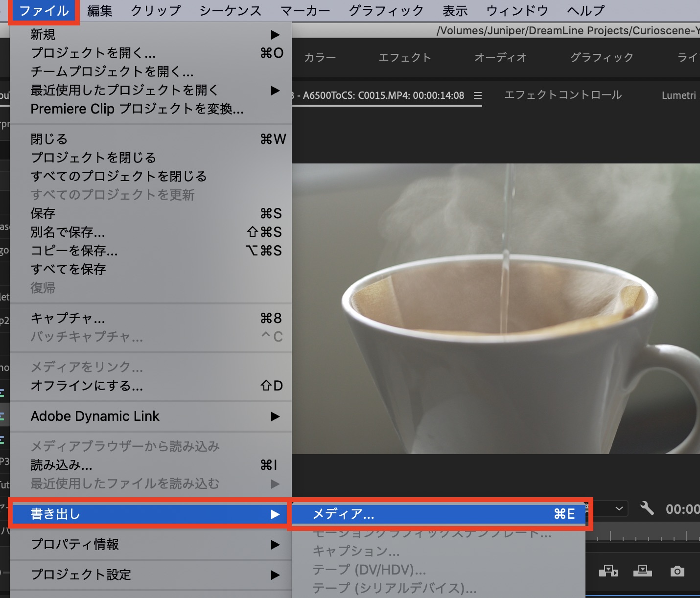This screenshot has width=700, height=598.
Task: Click 別名で保存... menu item
Action: [x=68, y=232]
